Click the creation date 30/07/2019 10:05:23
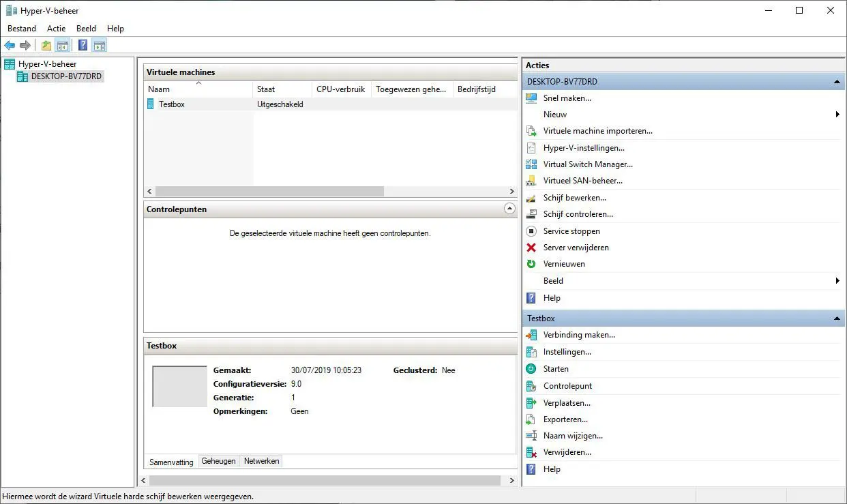This screenshot has height=504, width=847. [x=326, y=370]
